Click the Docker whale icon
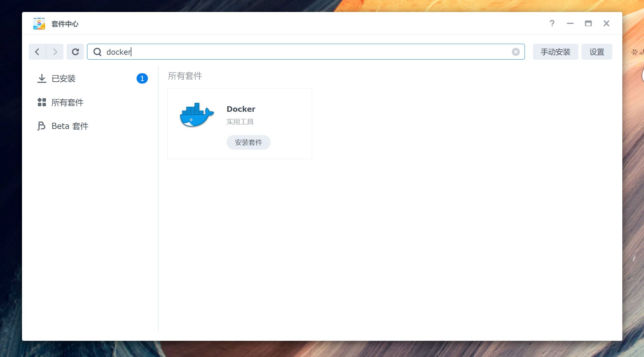This screenshot has width=644, height=357. point(196,114)
